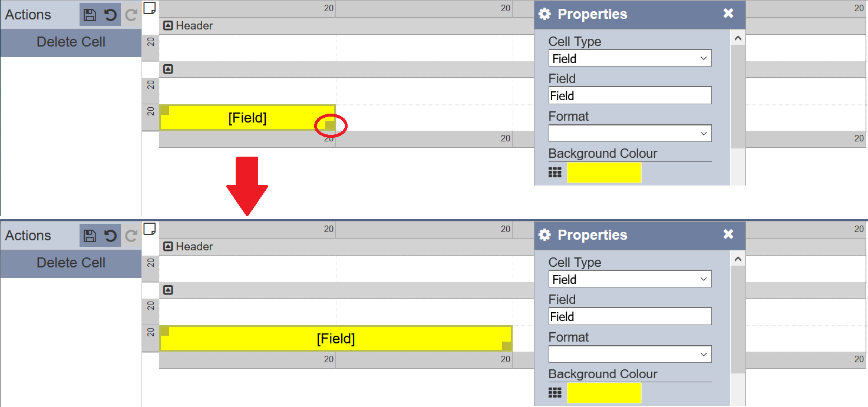This screenshot has height=407, width=868.
Task: Click the page corner icon in upper grid
Action: click(150, 8)
